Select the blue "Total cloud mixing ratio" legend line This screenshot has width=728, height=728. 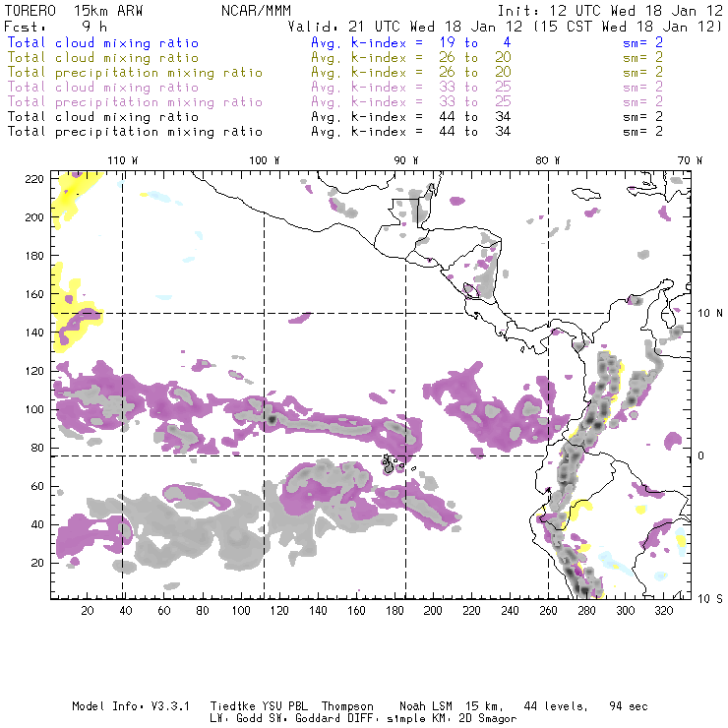pos(103,42)
